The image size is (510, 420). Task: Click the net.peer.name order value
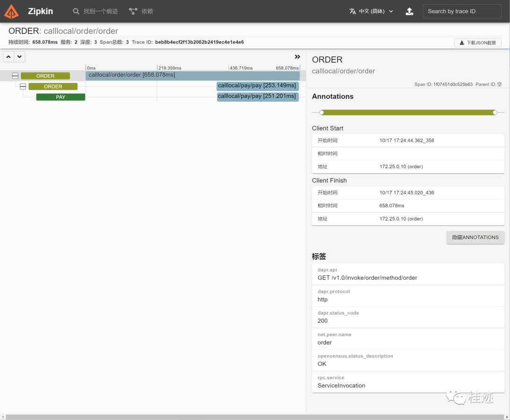tap(324, 343)
